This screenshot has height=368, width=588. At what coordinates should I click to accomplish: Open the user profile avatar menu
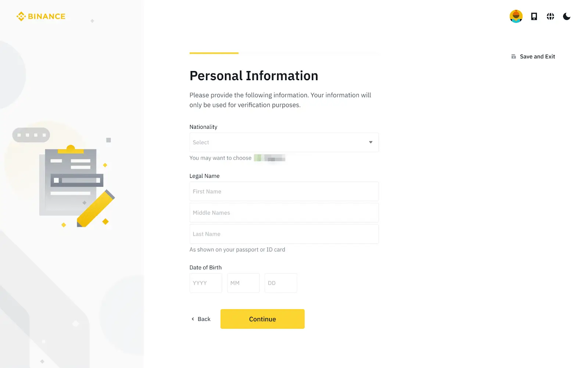point(516,17)
